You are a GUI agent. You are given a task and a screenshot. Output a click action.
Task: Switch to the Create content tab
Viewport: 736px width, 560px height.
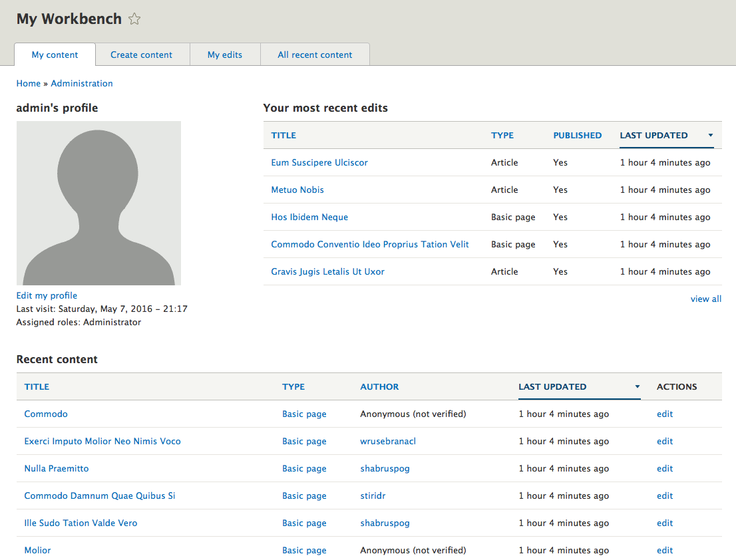[x=141, y=55]
